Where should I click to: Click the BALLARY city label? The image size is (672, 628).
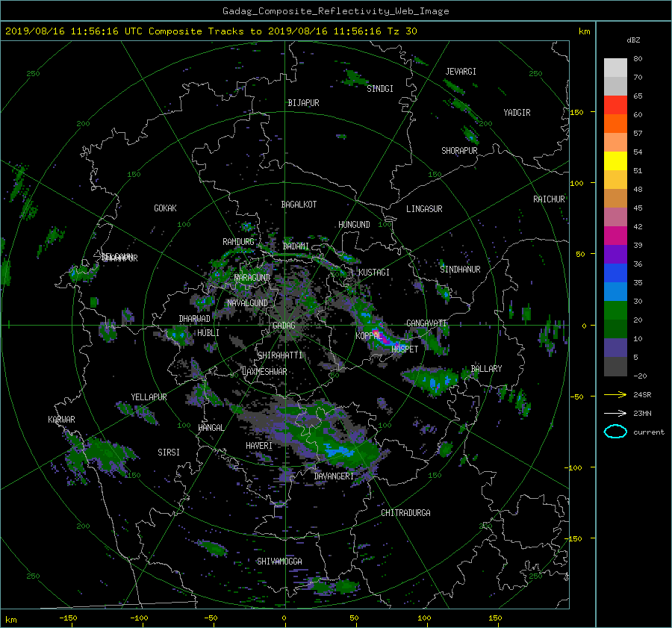pyautogui.click(x=486, y=369)
